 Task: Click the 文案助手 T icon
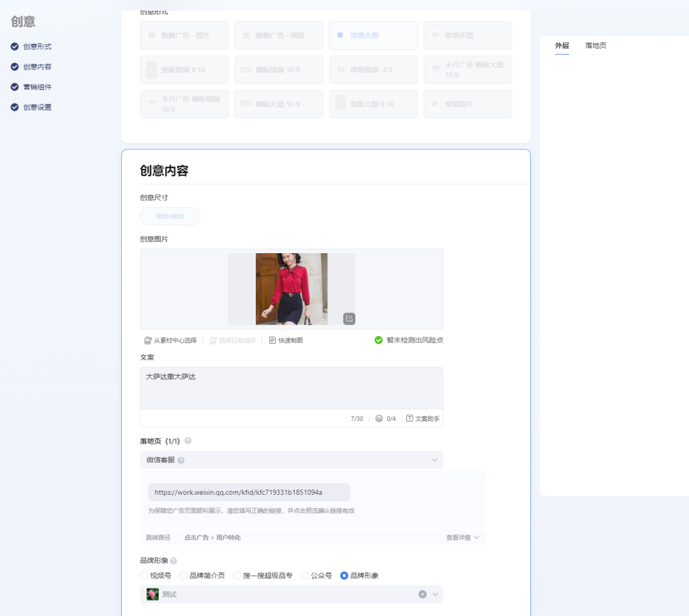click(410, 418)
